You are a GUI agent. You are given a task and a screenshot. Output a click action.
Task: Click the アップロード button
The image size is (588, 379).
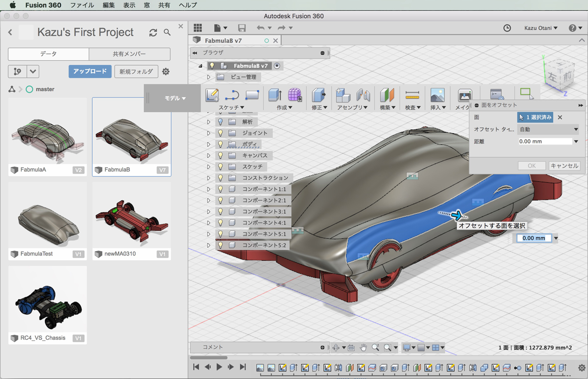pyautogui.click(x=90, y=72)
